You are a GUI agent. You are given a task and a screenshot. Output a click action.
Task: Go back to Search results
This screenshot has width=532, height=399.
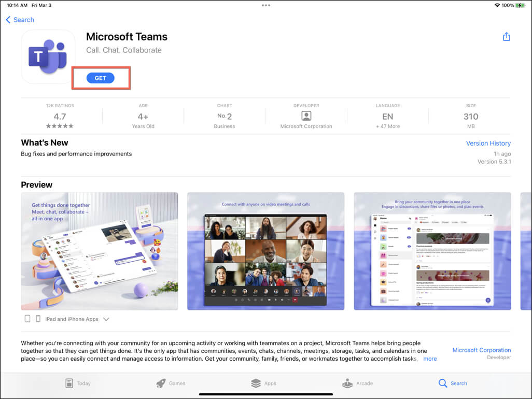coord(20,20)
